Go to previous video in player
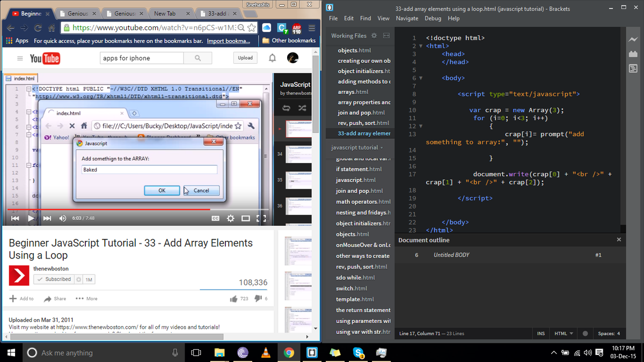This screenshot has width=644, height=362. (15, 218)
